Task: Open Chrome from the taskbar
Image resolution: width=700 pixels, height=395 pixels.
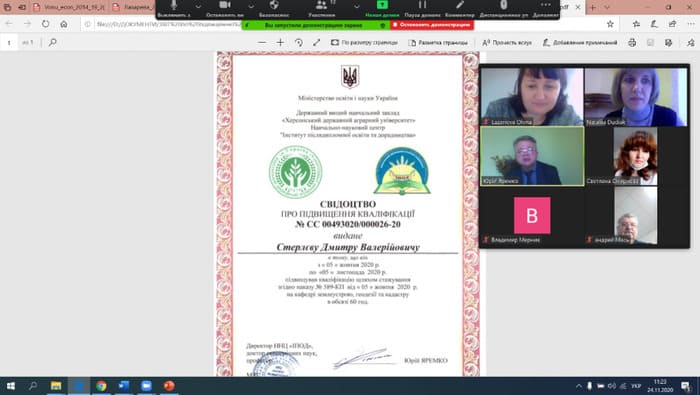Action: (x=101, y=386)
